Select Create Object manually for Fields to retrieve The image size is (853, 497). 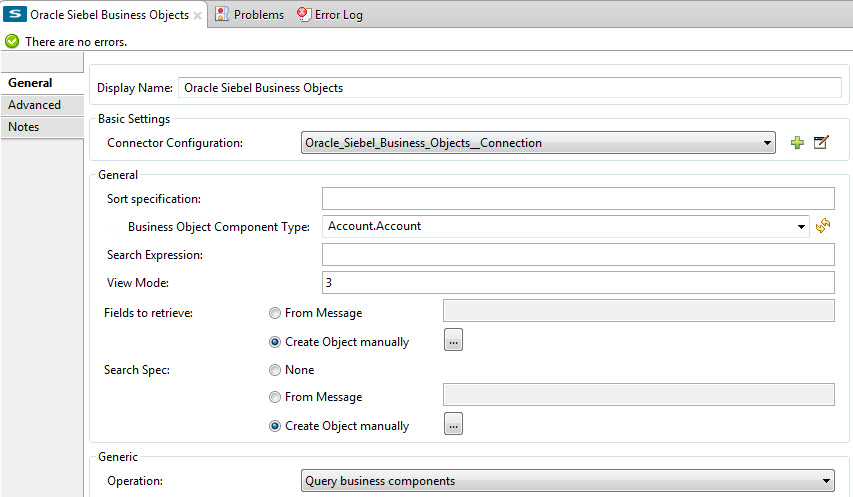click(275, 342)
